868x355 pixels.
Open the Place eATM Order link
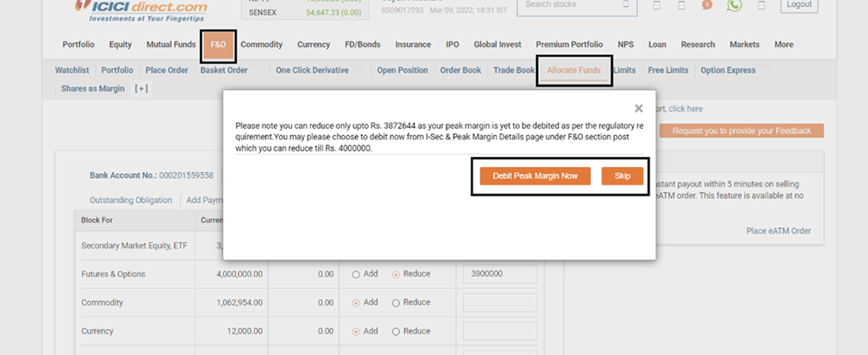778,231
